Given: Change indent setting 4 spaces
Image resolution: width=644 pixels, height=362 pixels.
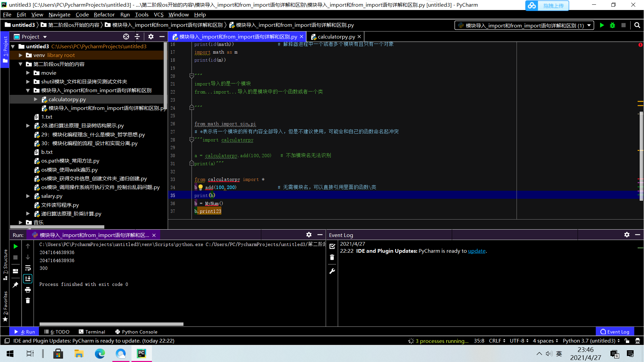Looking at the screenshot, I should (x=546, y=341).
